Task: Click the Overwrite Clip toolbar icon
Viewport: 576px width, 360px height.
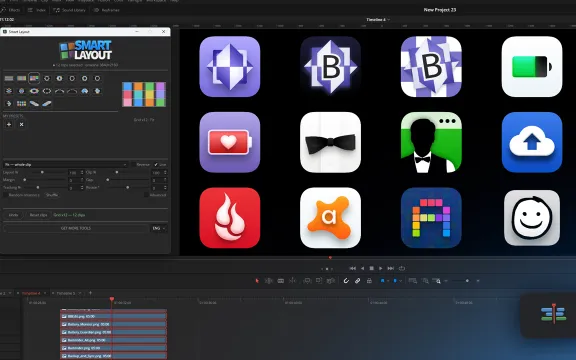Action: click(319, 281)
